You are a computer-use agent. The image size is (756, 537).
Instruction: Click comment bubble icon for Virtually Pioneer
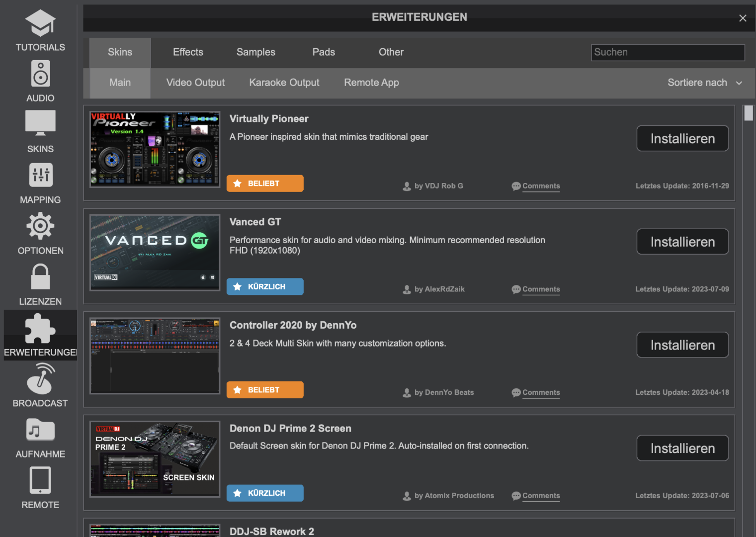click(516, 186)
